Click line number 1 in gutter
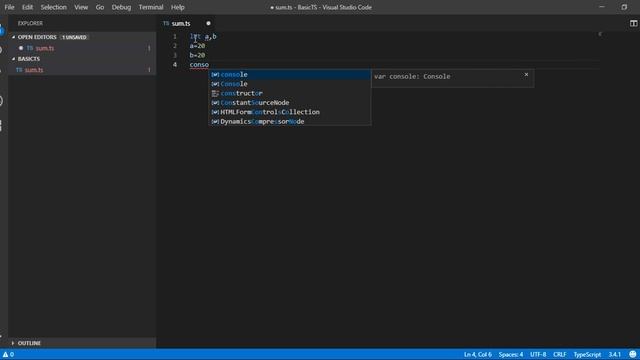This screenshot has height=360, width=640. point(175,37)
